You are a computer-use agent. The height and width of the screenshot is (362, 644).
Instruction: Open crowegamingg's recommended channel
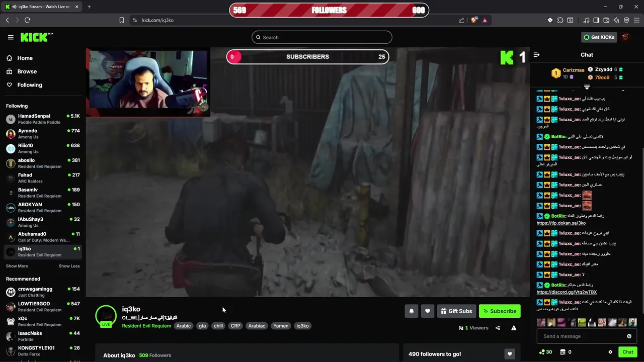point(43,292)
